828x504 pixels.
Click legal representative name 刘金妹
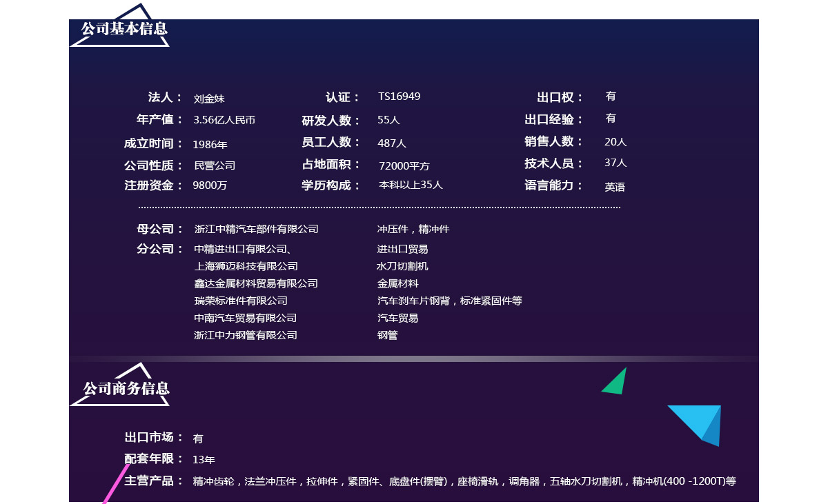point(209,99)
